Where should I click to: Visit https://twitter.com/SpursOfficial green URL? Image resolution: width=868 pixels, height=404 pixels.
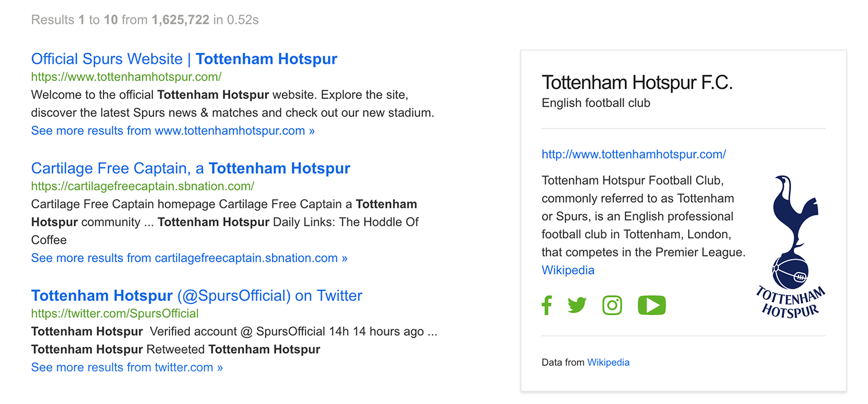(x=115, y=314)
